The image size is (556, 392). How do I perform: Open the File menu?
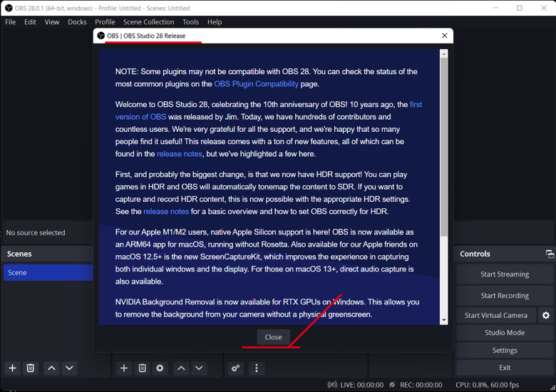click(10, 22)
